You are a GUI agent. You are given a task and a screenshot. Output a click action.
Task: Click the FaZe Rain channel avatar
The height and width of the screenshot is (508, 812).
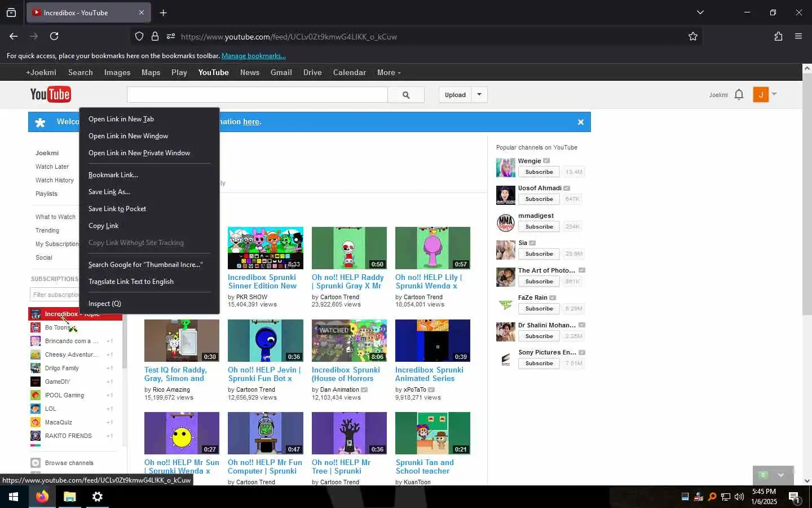505,304
